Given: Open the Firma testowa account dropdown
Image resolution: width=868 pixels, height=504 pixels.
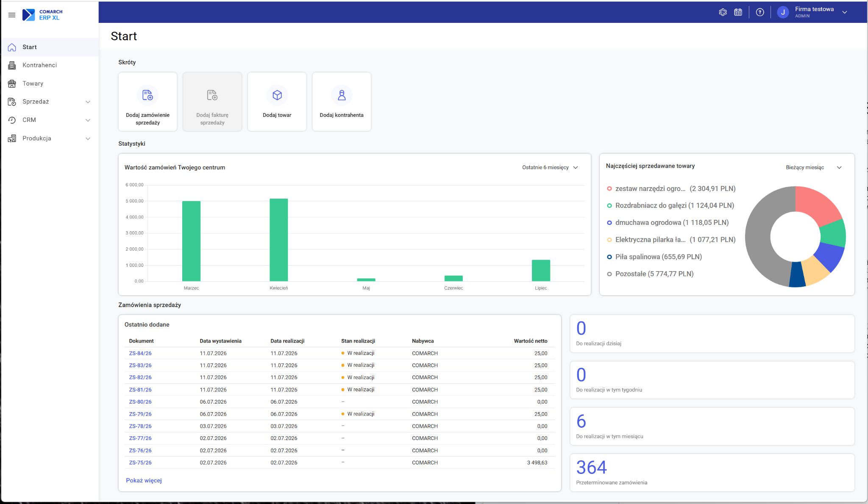Looking at the screenshot, I should point(845,12).
